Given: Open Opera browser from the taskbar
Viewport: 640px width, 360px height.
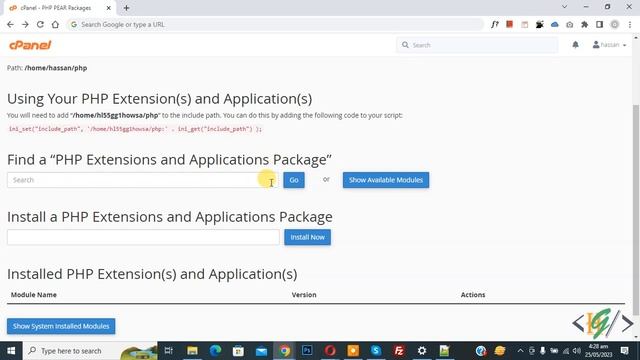Looking at the screenshot, I should (x=330, y=351).
